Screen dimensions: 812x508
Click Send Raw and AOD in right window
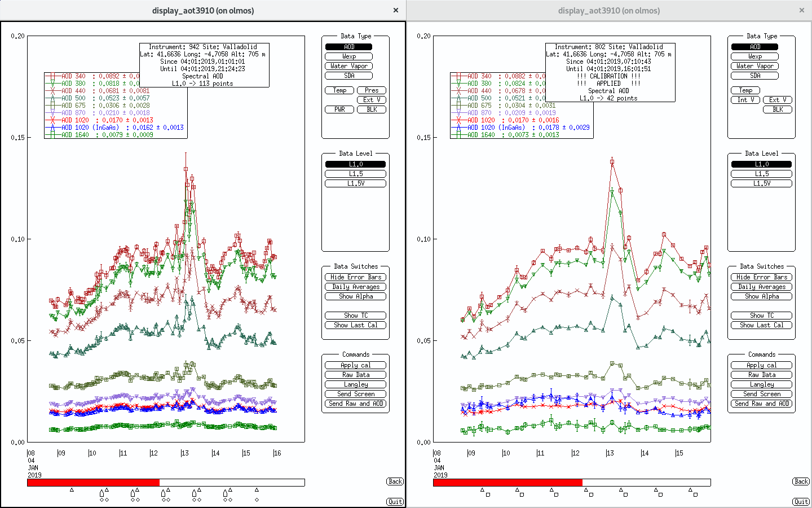[761, 404]
